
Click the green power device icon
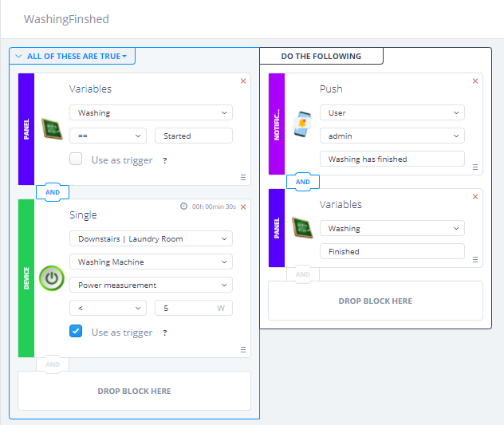52,278
